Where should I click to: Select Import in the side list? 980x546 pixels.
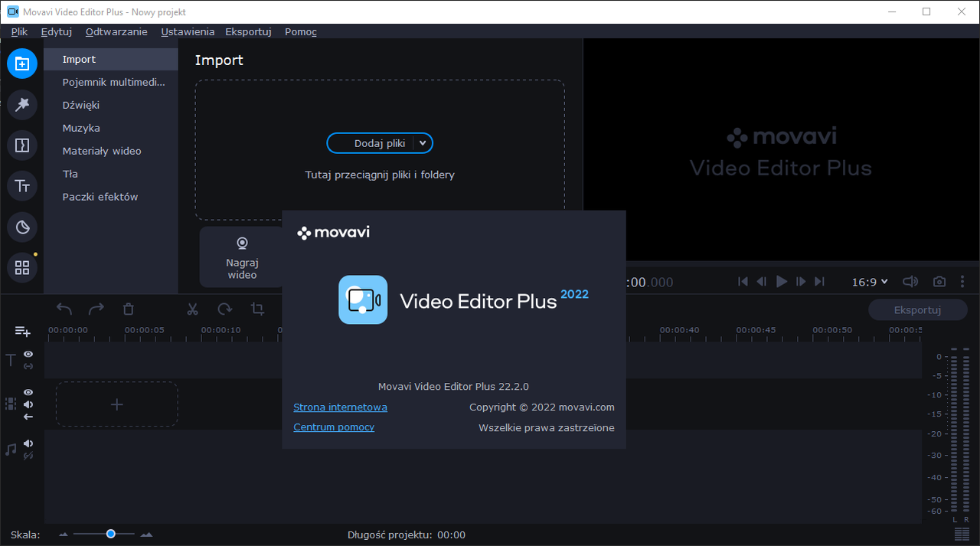click(x=111, y=59)
